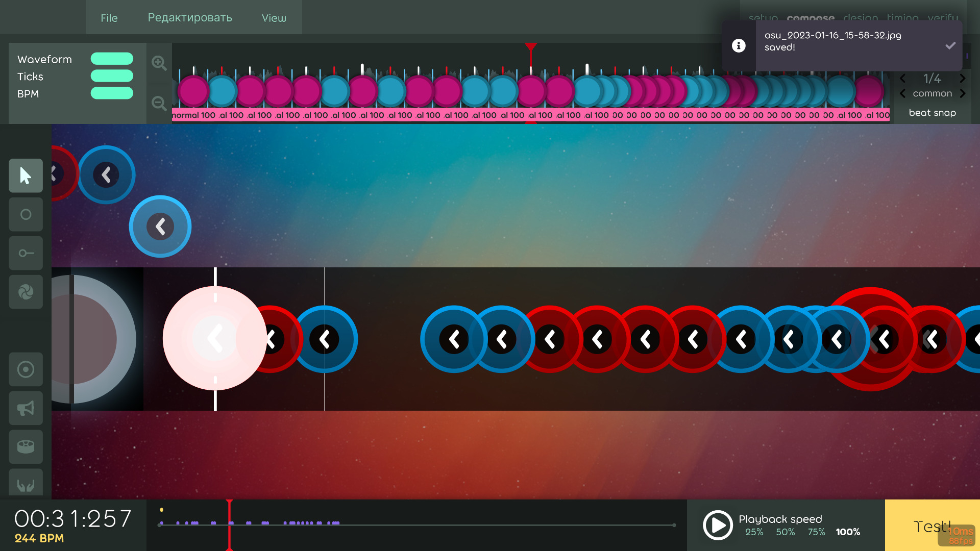Screen dimensions: 980x551
Task: Select the slider placement tool
Action: click(26, 253)
